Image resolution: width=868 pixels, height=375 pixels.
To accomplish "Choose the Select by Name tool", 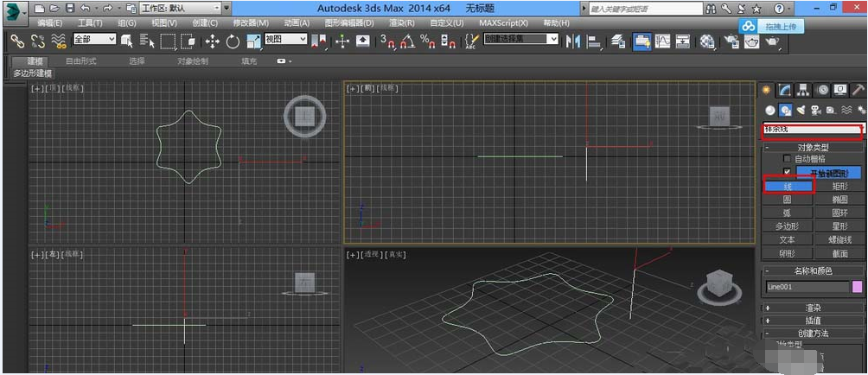I will click(x=147, y=41).
